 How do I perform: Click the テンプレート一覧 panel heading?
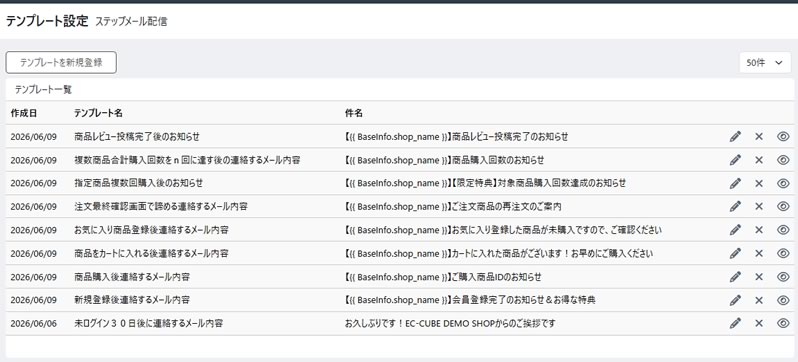click(43, 90)
